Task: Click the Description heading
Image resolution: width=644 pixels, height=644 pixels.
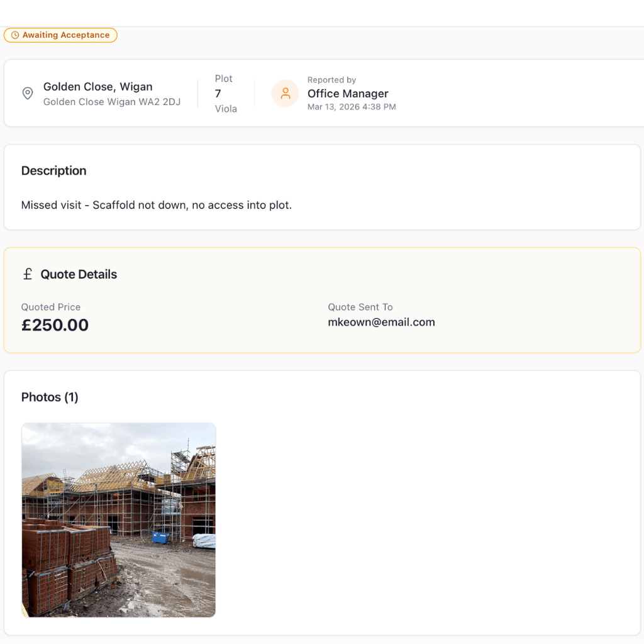Action: (54, 171)
